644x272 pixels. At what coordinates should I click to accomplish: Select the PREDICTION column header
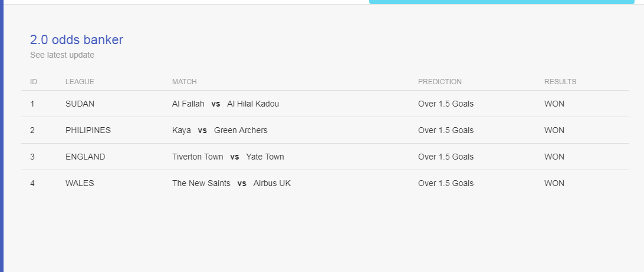pyautogui.click(x=440, y=82)
